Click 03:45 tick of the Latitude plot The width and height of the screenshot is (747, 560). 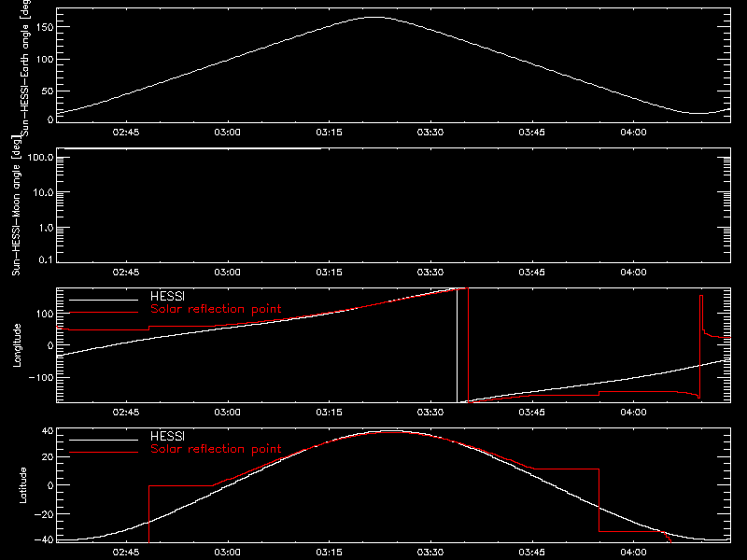pos(531,553)
